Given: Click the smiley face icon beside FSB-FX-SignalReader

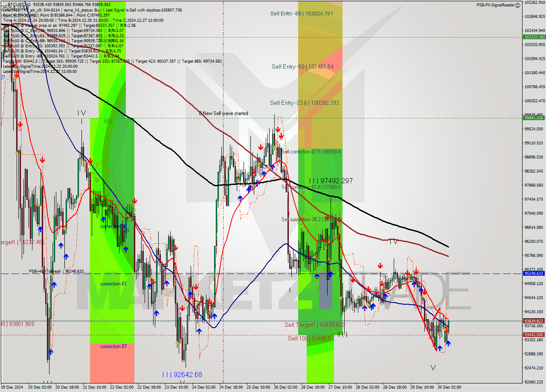Looking at the screenshot, I should tap(517, 5).
